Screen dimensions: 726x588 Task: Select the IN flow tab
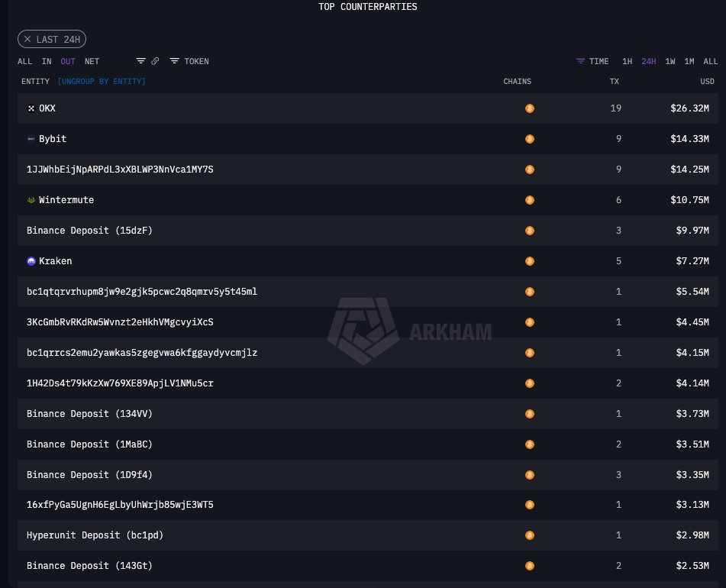[47, 61]
